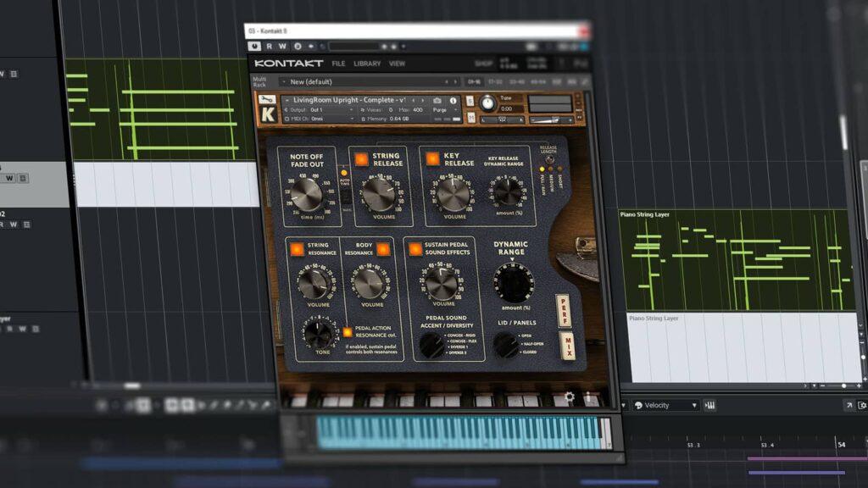Click the Kontakt K logo icon
The width and height of the screenshot is (868, 488).
pyautogui.click(x=268, y=114)
